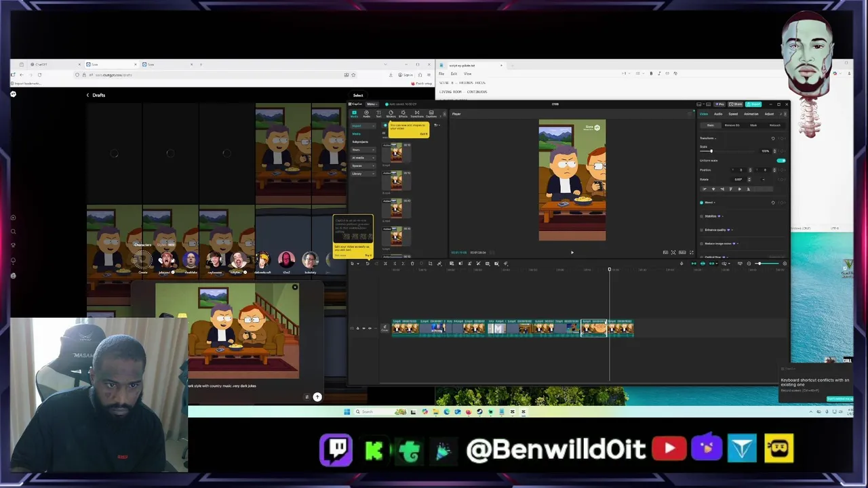Viewport: 868px width, 488px height.
Task: Click the bookmark star in browser address bar
Action: (x=353, y=75)
